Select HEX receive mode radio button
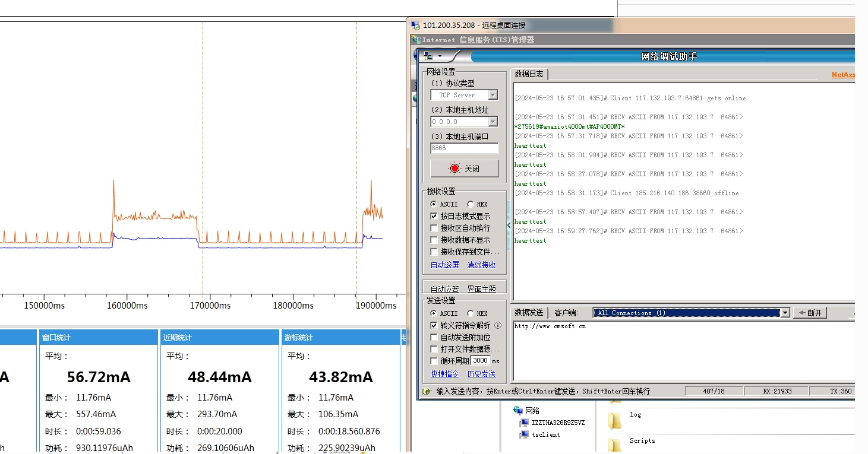Viewport: 868px width, 454px height. 470,204
